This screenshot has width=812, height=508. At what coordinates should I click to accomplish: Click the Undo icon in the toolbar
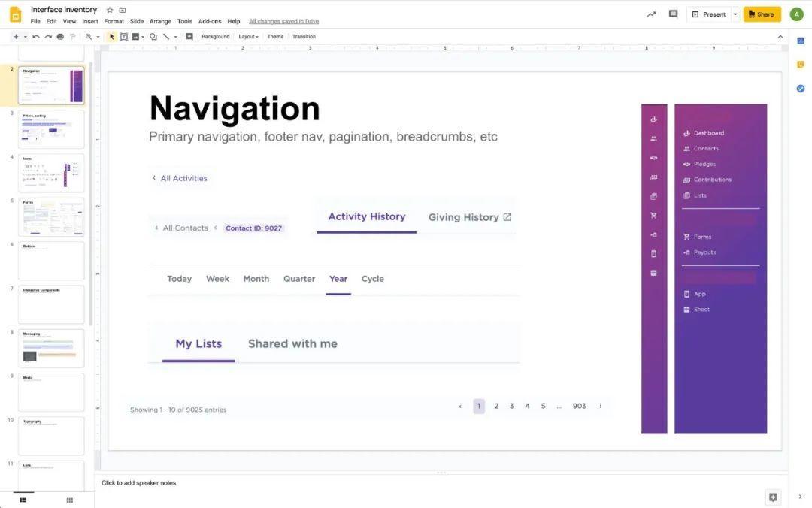(x=35, y=37)
